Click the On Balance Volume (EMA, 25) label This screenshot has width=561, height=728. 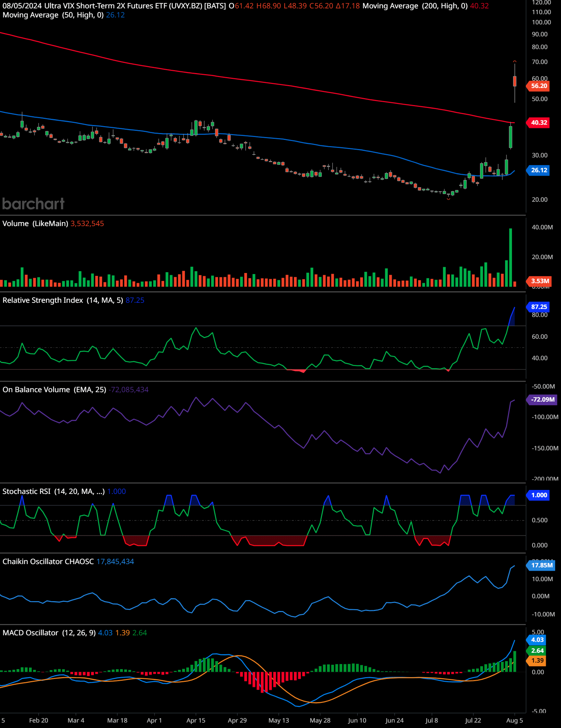55,390
